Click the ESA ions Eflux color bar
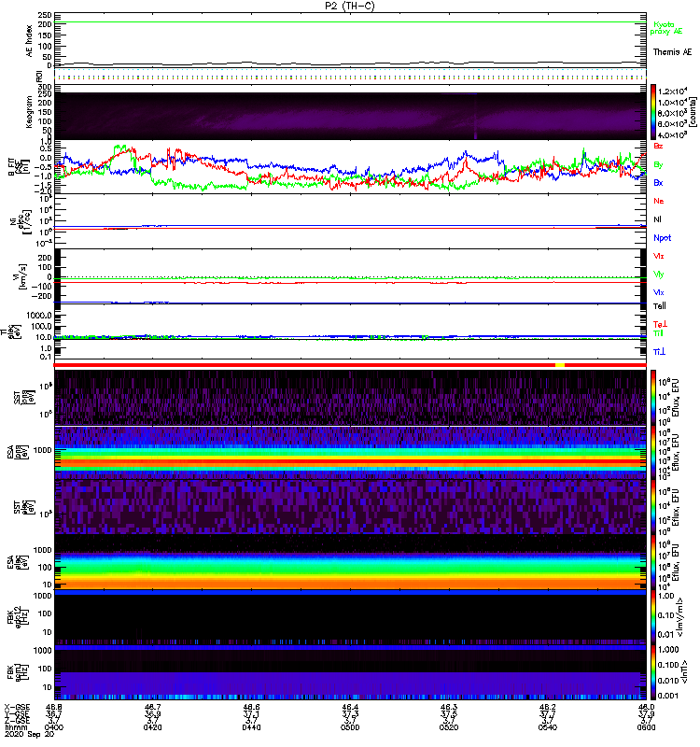700x747 pixels. 653,453
